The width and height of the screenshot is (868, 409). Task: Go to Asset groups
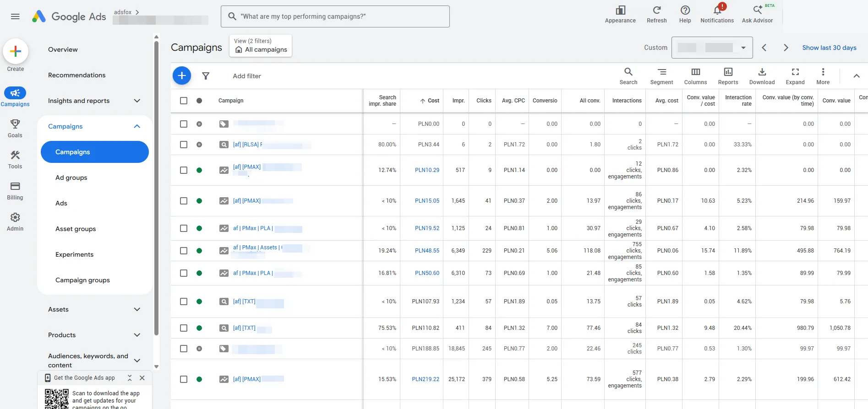pyautogui.click(x=76, y=229)
